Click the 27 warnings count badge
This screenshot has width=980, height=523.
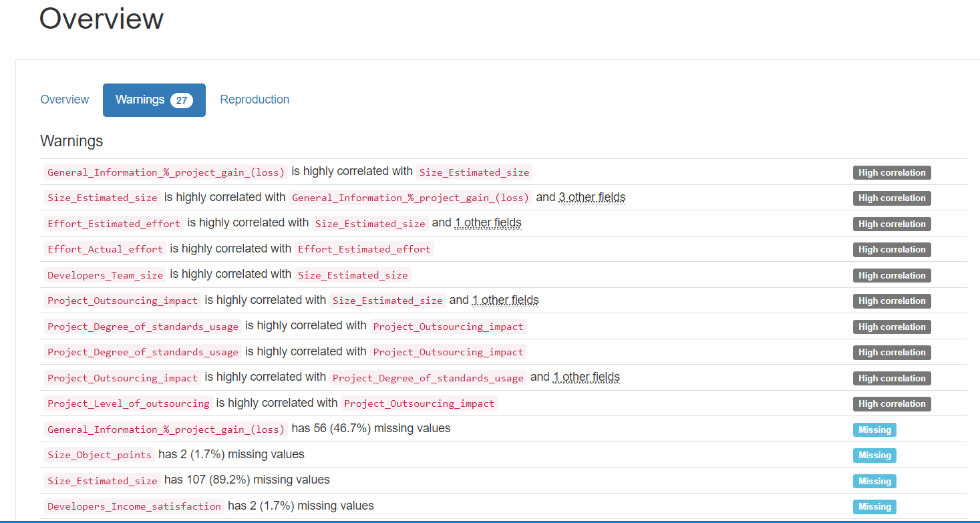pos(181,100)
